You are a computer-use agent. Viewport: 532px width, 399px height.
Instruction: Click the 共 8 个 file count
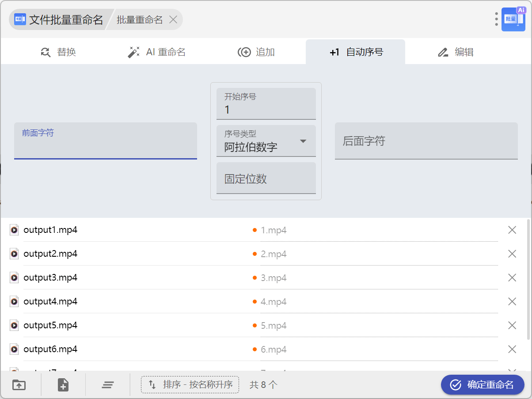coord(263,384)
